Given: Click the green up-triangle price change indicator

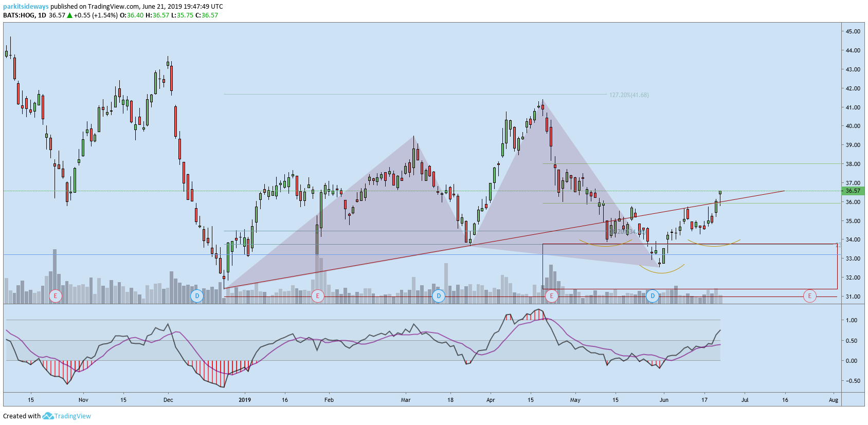Looking at the screenshot, I should tap(69, 15).
